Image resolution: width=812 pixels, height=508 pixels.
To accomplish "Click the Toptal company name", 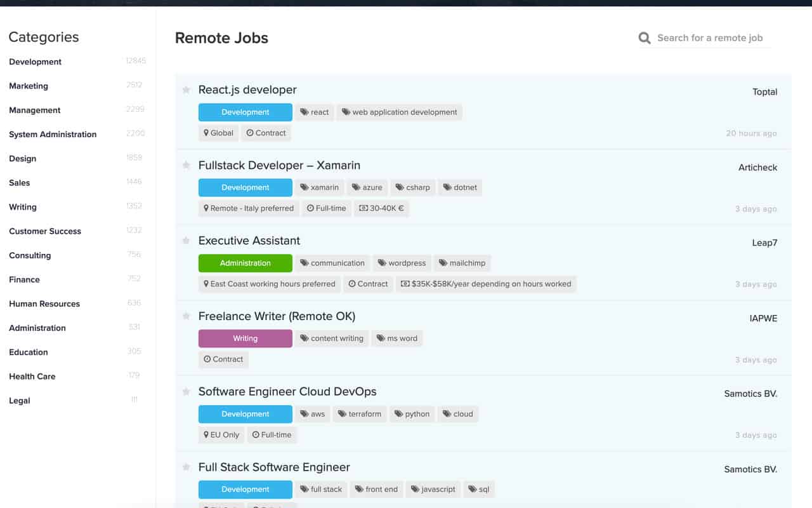I will coord(764,91).
